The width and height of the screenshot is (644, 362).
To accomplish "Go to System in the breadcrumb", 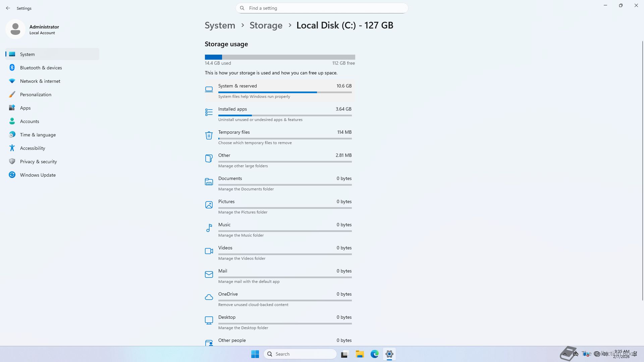I will (x=220, y=25).
